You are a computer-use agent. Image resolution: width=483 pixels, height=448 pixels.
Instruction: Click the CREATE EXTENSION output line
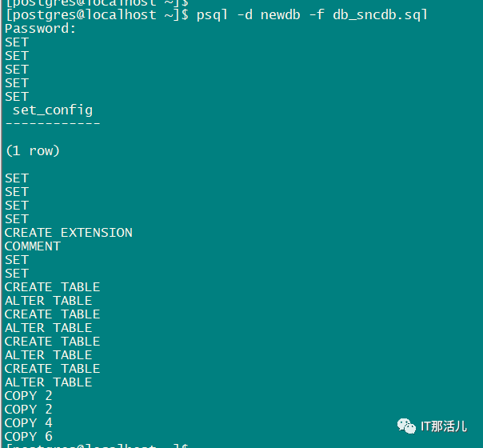69,233
